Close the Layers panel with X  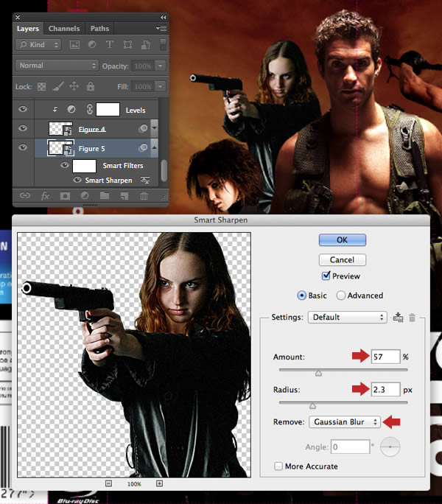(18, 17)
